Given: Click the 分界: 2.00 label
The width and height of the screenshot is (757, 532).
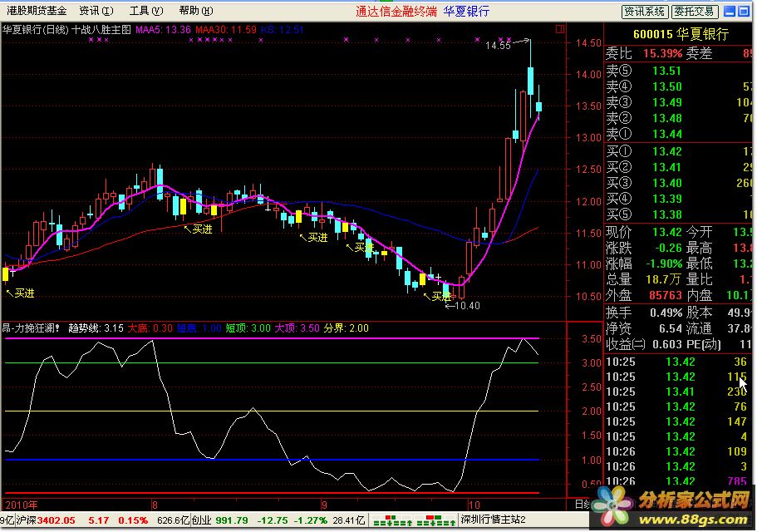Looking at the screenshot, I should [x=347, y=328].
